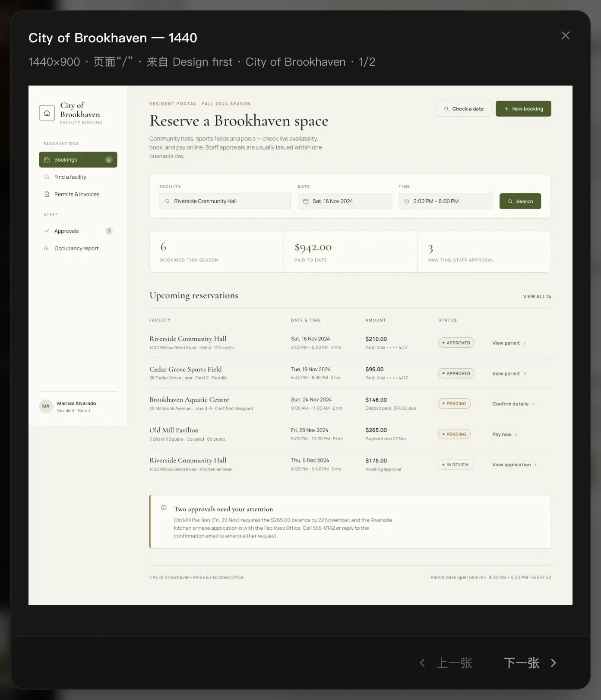This screenshot has width=601, height=700.
Task: Click the calendar icon in the Date field
Action: 306,201
